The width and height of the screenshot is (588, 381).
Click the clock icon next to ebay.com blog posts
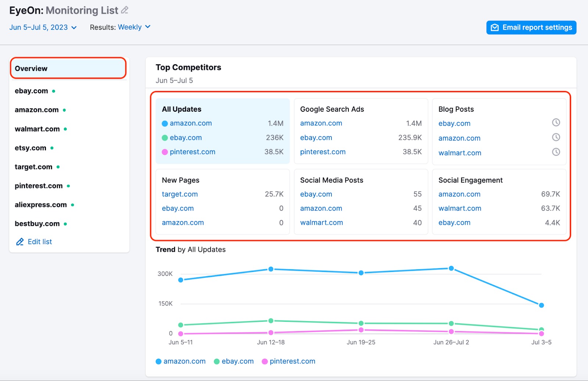(556, 123)
